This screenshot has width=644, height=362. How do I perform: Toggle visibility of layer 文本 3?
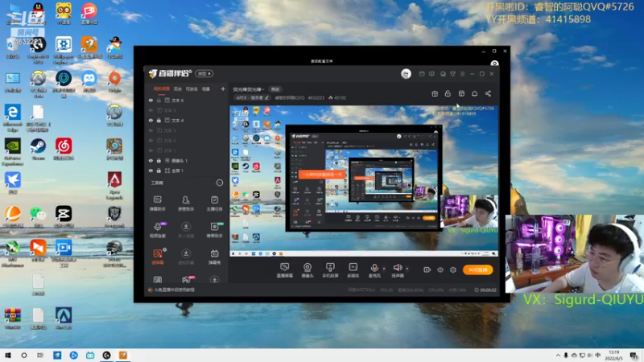151,130
